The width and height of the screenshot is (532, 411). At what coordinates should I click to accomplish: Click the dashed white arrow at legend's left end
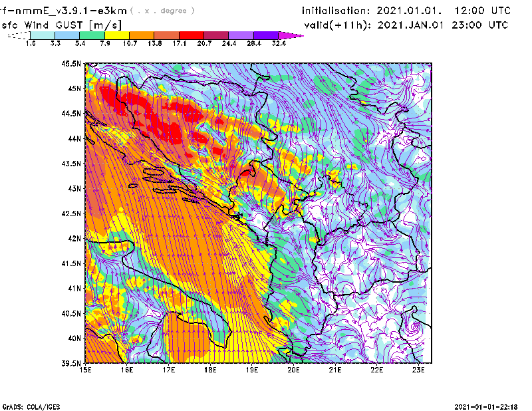[19, 35]
